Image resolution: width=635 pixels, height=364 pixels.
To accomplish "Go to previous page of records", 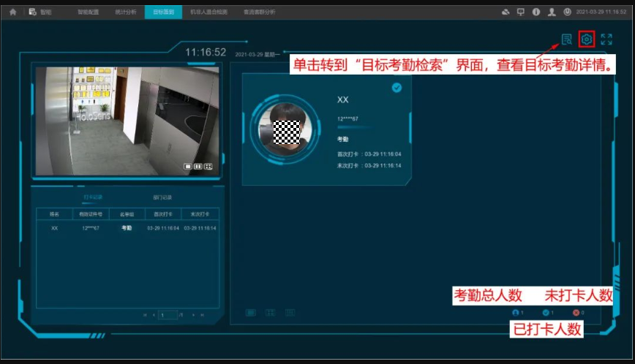I will 154,315.
